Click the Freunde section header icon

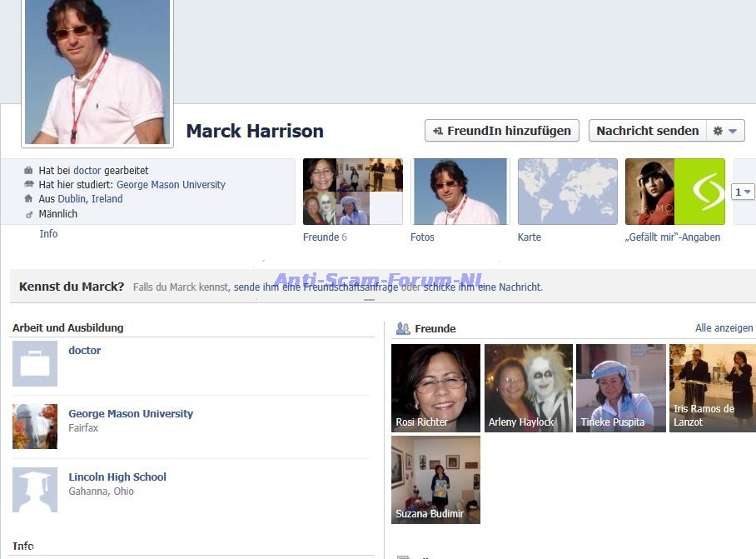coord(403,328)
